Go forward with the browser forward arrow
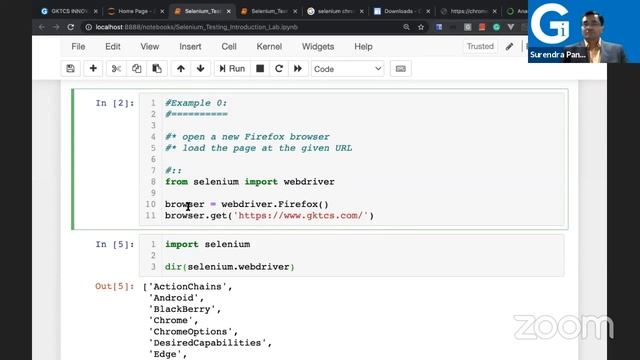Image resolution: width=640 pixels, height=360 pixels. tap(56, 27)
